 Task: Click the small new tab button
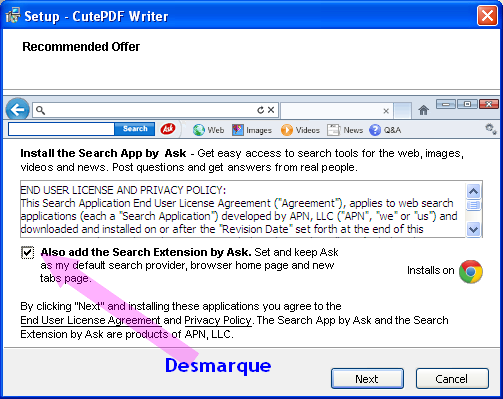coord(402,111)
